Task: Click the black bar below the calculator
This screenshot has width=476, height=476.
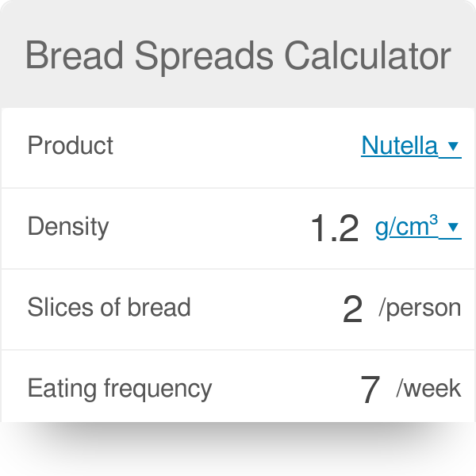Action: tap(238, 449)
